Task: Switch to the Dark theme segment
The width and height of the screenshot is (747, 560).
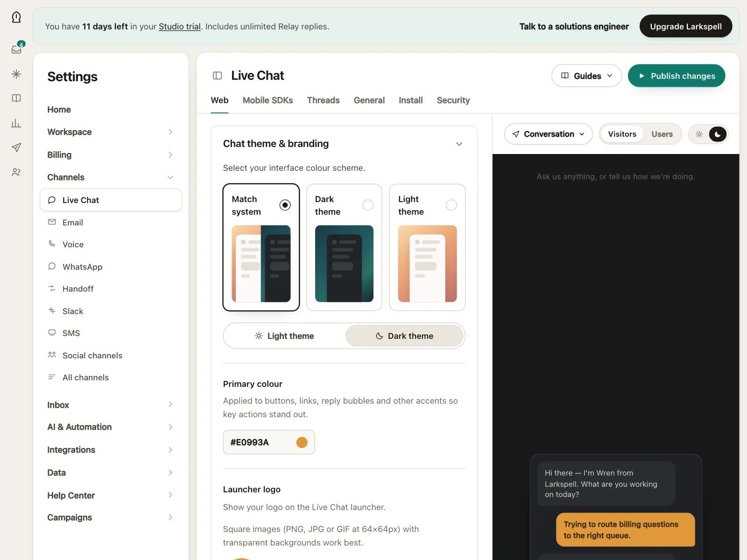Action: click(x=404, y=336)
